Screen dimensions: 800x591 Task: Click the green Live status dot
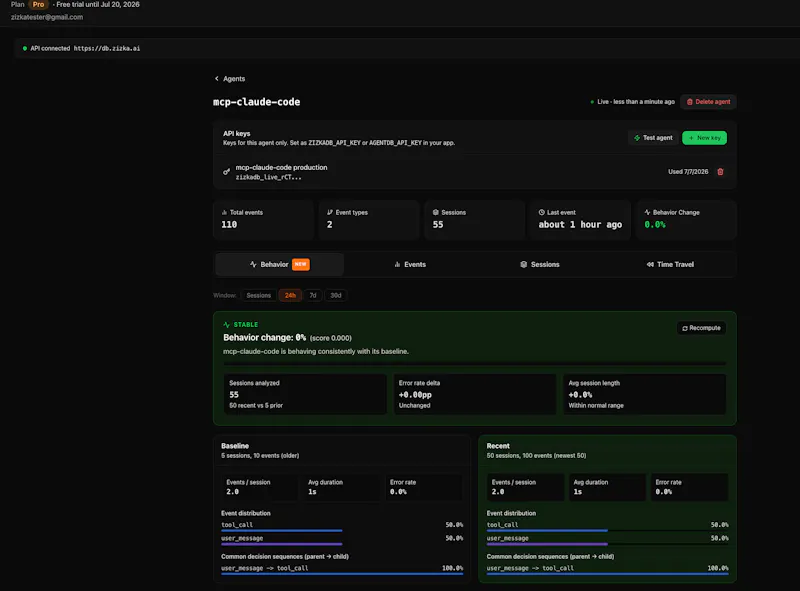592,102
